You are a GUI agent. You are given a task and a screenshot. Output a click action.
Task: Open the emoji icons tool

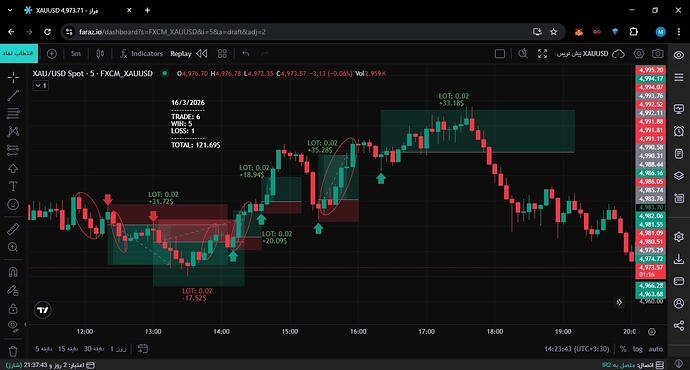click(x=13, y=205)
